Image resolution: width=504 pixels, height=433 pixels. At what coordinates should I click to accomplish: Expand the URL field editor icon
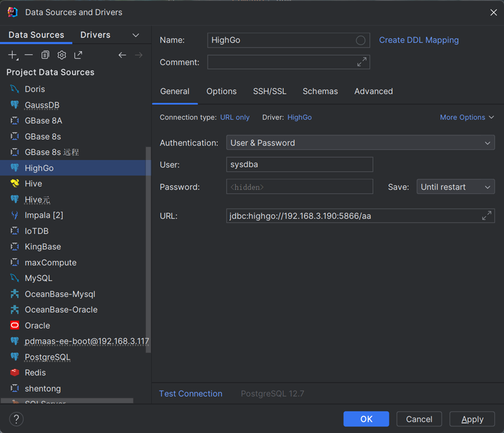coord(487,216)
